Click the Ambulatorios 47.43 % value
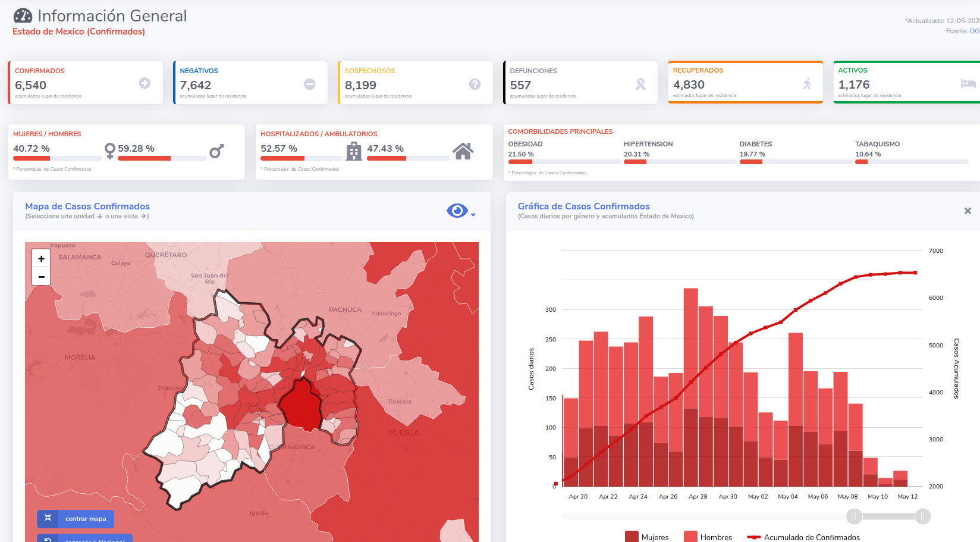The height and width of the screenshot is (542, 980). 385,149
